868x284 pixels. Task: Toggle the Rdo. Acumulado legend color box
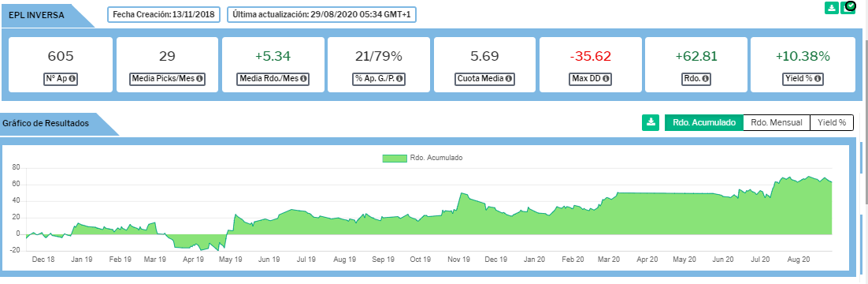[395, 158]
